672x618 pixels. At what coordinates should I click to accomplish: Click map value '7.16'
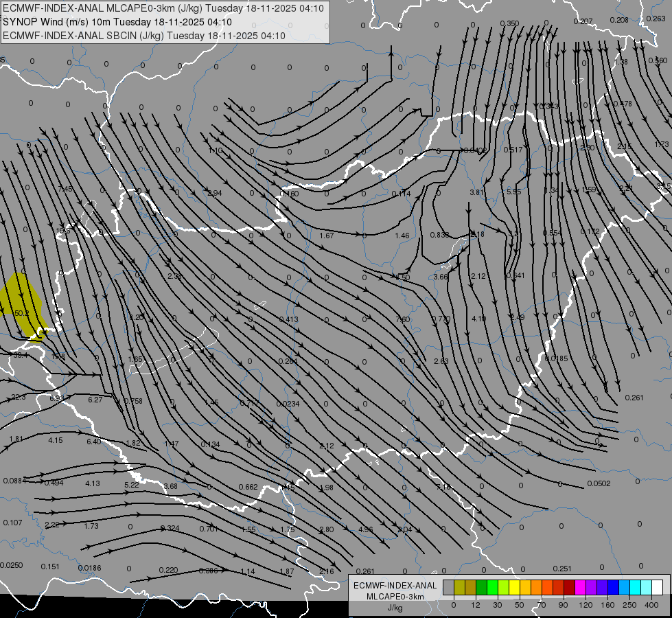[x=443, y=487]
